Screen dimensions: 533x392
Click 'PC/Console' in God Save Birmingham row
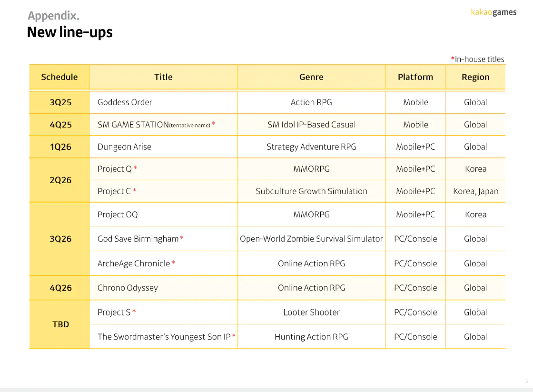pos(415,239)
